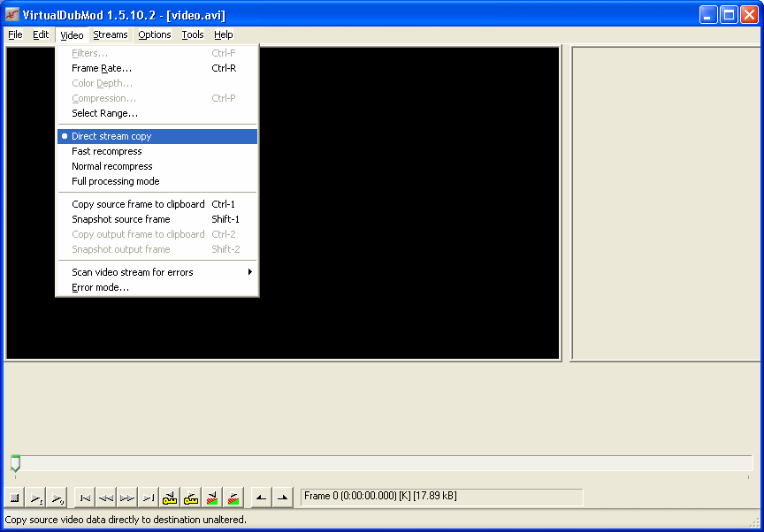This screenshot has width=764, height=532.
Task: Choose Frame Rate... from Video menu
Action: tap(157, 68)
